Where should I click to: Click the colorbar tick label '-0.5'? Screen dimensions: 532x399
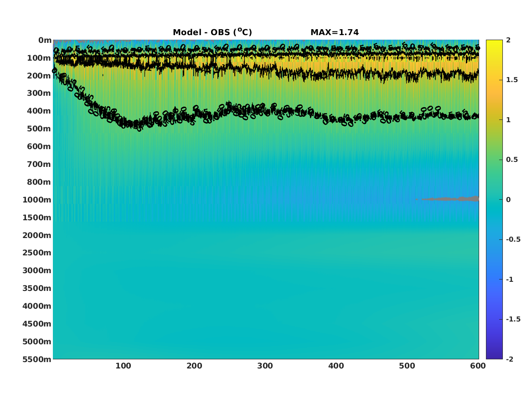click(x=513, y=239)
